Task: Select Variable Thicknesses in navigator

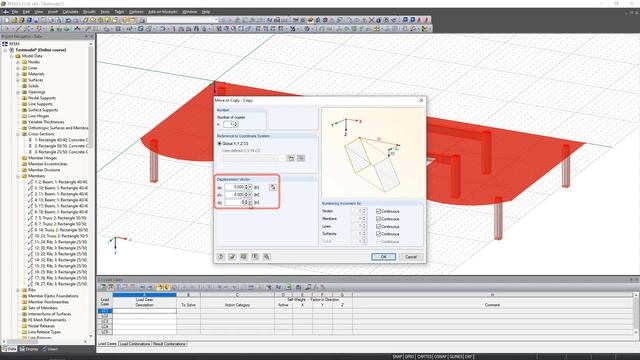Action: pos(46,122)
